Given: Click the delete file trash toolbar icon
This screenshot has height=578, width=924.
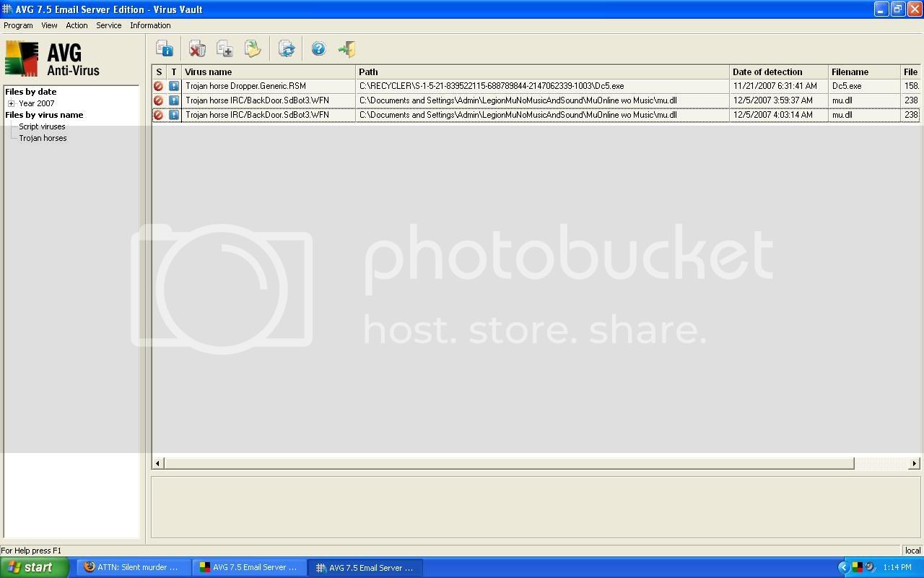Looking at the screenshot, I should pyautogui.click(x=197, y=49).
